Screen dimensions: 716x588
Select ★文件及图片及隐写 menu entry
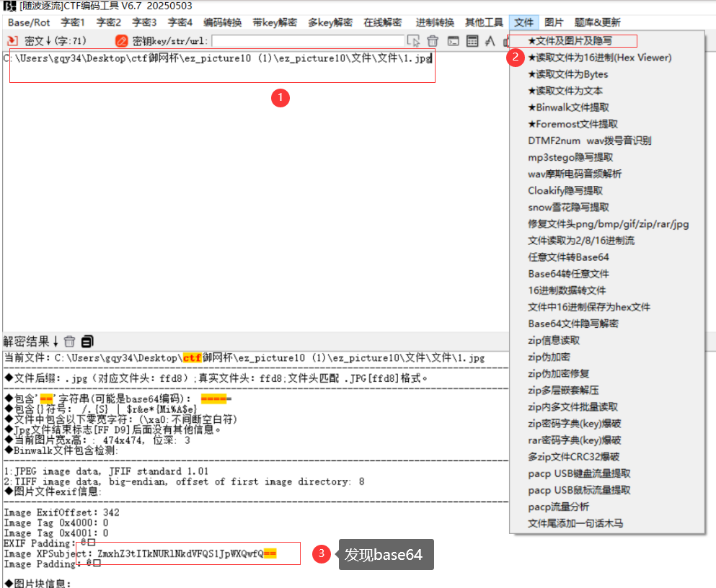click(x=607, y=41)
